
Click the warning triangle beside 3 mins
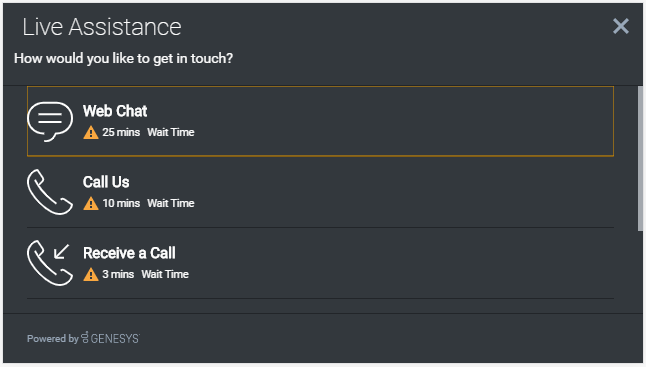(91, 274)
